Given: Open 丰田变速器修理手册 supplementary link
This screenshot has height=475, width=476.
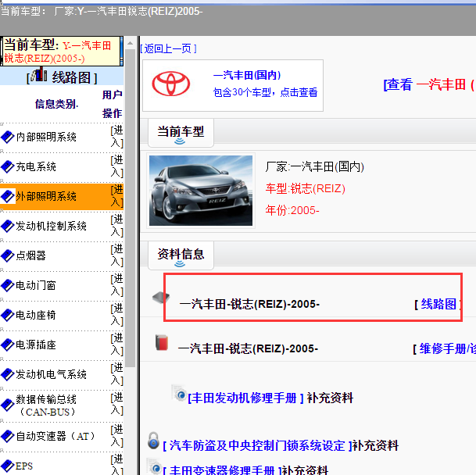Looking at the screenshot, I should (222, 470).
